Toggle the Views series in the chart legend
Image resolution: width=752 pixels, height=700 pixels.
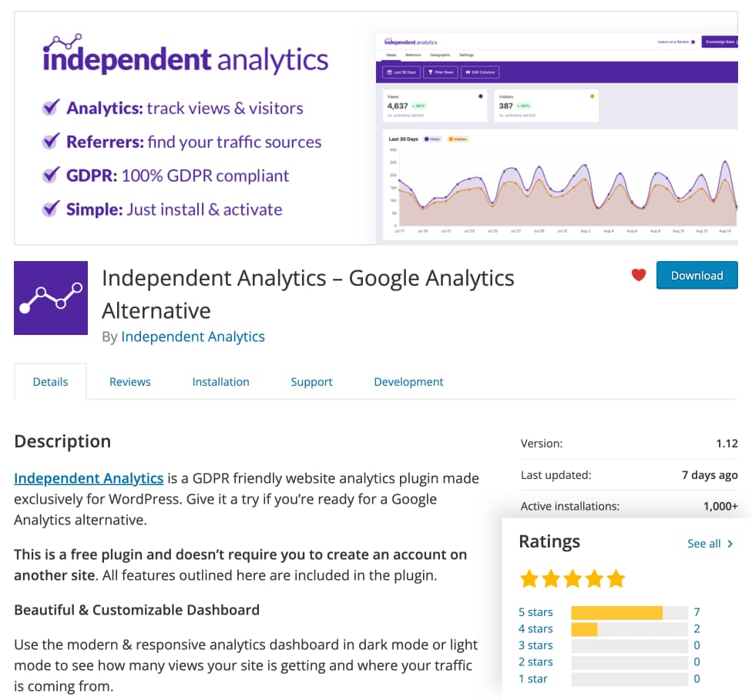tap(432, 139)
